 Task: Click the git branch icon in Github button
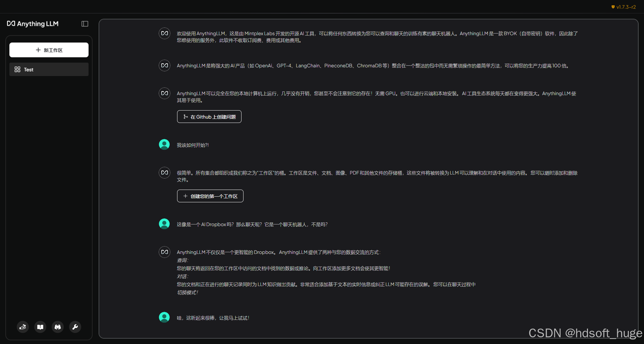(185, 117)
